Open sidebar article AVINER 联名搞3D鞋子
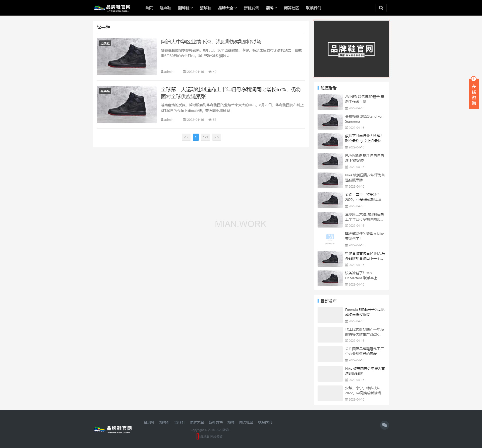Viewport: 482px width, 448px height. click(365, 99)
